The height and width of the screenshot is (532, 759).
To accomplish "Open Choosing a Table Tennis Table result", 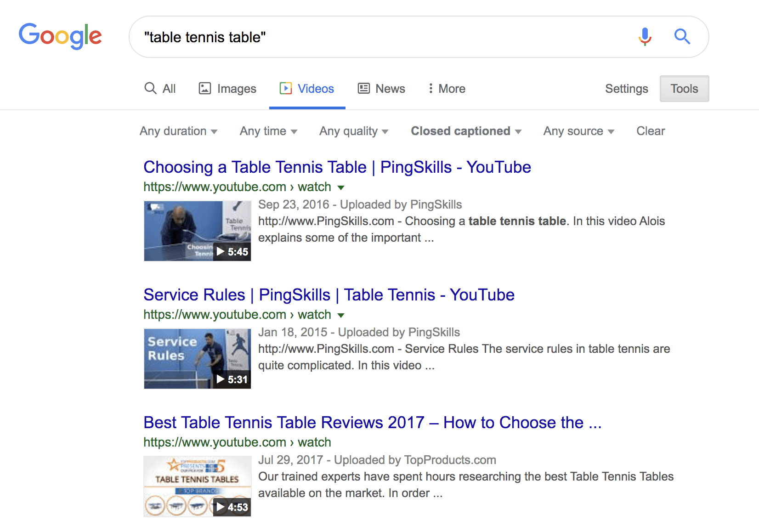I will (x=337, y=167).
